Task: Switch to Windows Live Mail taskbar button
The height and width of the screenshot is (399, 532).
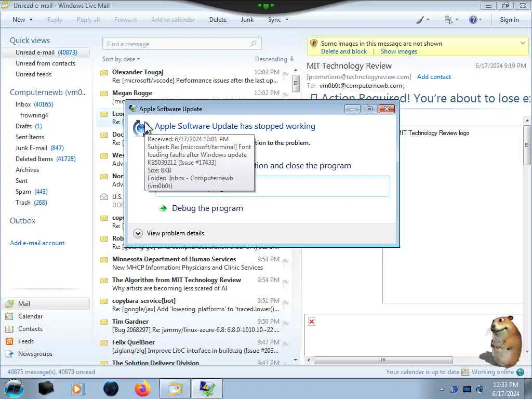Action: point(175,389)
